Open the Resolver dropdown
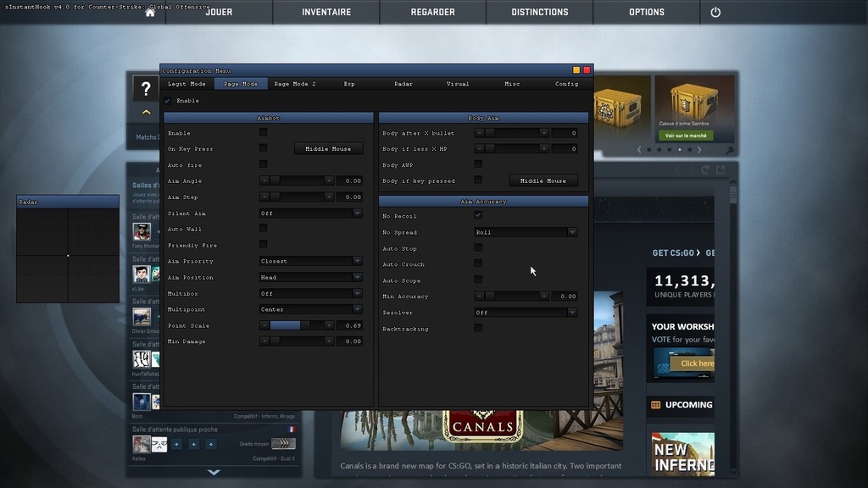This screenshot has height=488, width=868. [526, 313]
